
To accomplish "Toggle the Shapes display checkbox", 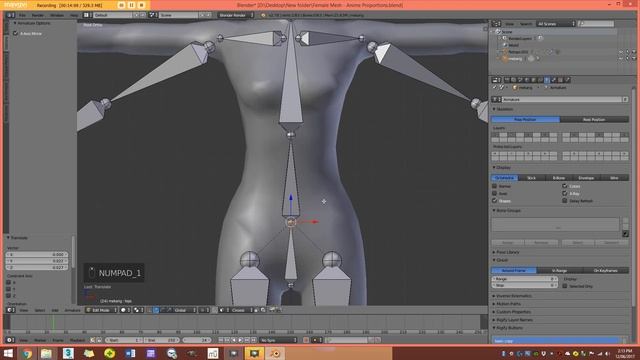I will (x=495, y=201).
